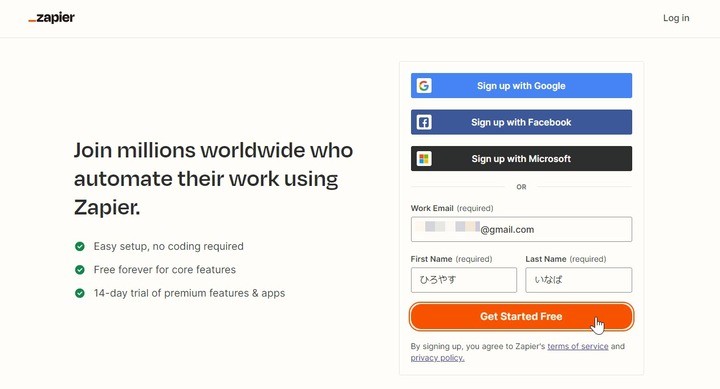This screenshot has width=720, height=389.
Task: Focus the Work Email field
Action: point(521,229)
